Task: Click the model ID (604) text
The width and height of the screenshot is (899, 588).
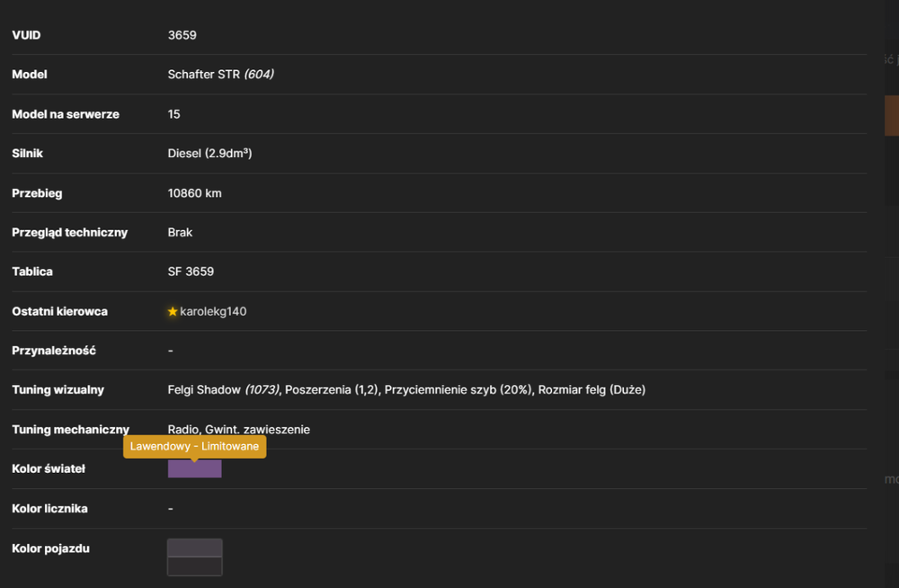Action: point(259,74)
